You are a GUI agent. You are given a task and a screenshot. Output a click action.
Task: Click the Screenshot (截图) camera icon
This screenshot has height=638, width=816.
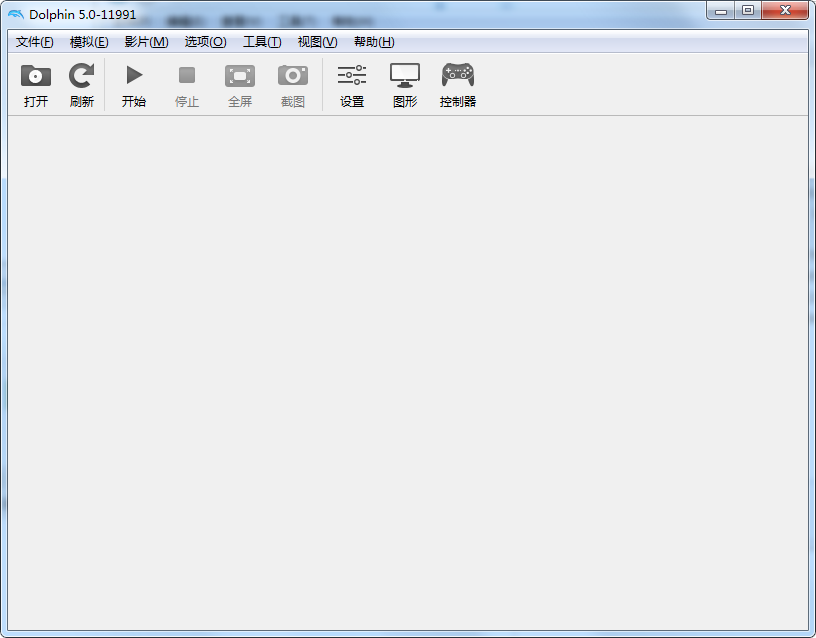pyautogui.click(x=293, y=76)
